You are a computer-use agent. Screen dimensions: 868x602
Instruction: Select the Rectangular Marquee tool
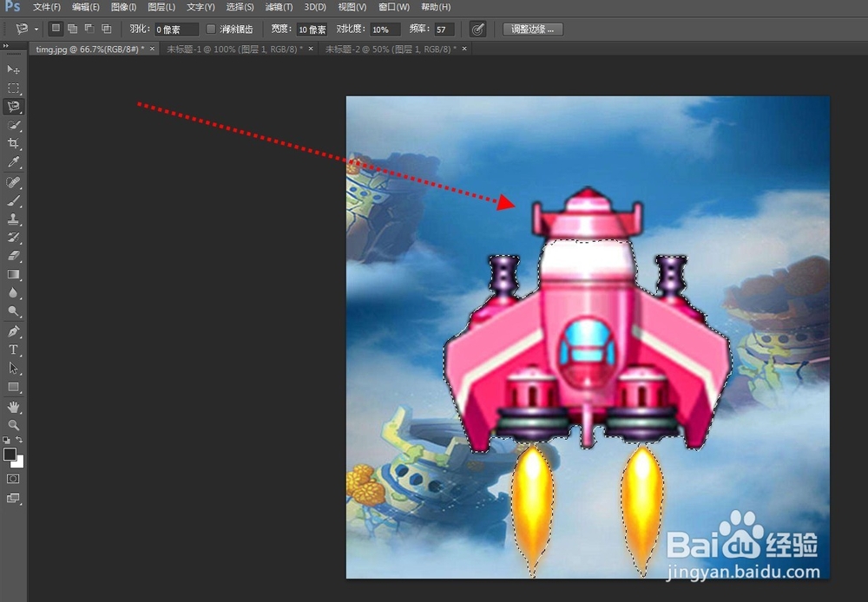click(13, 88)
